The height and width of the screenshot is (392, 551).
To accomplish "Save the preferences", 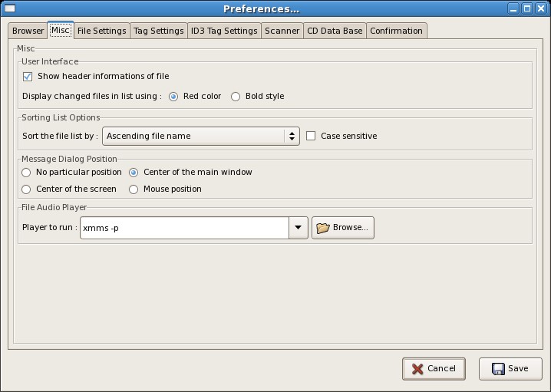I will (x=510, y=369).
